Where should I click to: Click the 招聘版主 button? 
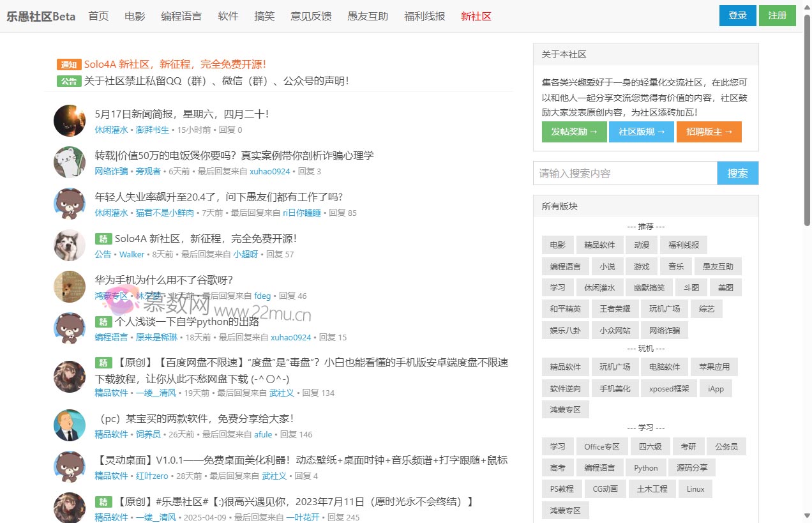[709, 132]
